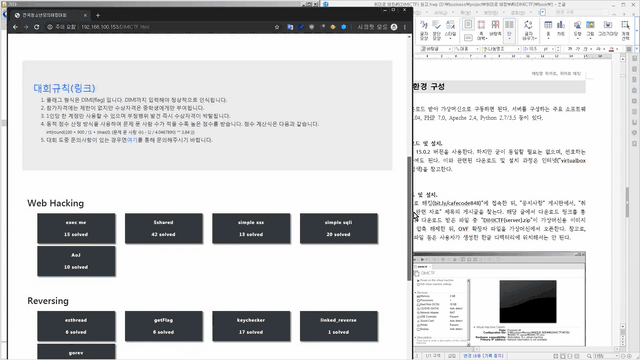Open the 'simple xss' challenge button
The height and width of the screenshot is (360, 640).
[x=251, y=228]
